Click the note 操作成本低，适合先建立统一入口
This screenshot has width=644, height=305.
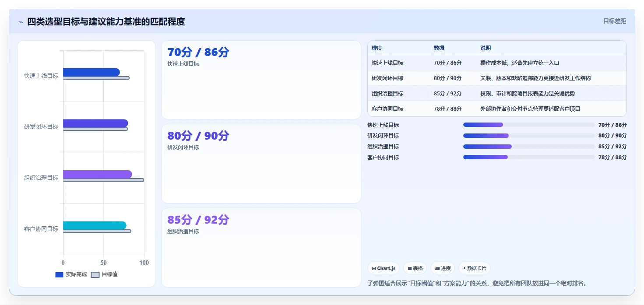[520, 63]
